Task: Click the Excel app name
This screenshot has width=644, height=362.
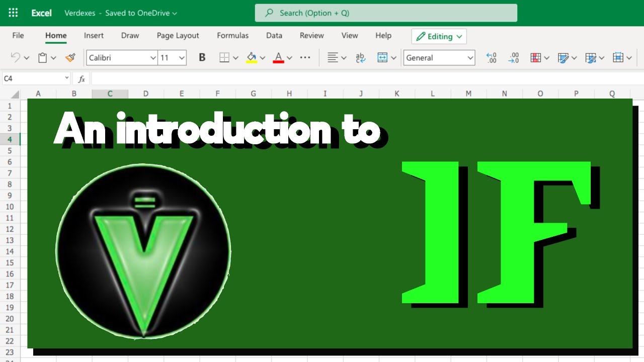Action: [41, 13]
